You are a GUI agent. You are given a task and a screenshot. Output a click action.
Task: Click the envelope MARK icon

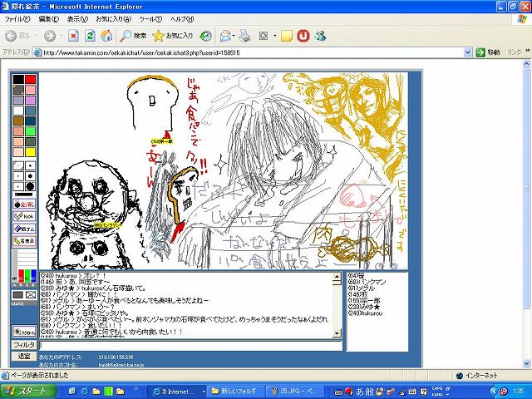[31, 295]
